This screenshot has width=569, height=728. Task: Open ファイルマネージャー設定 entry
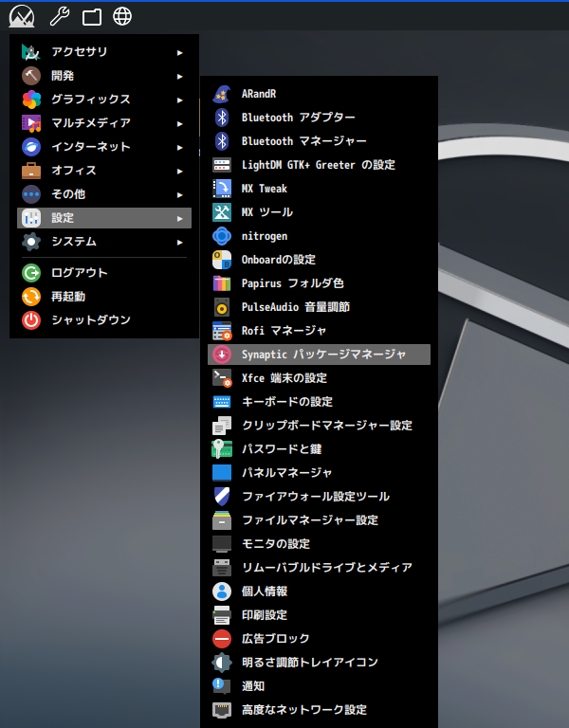(319, 520)
